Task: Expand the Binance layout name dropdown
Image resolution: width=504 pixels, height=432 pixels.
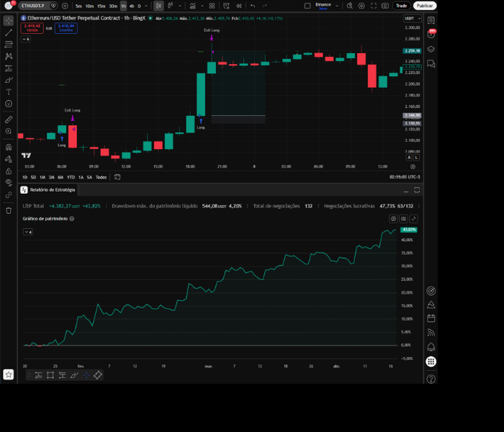Action: point(337,6)
